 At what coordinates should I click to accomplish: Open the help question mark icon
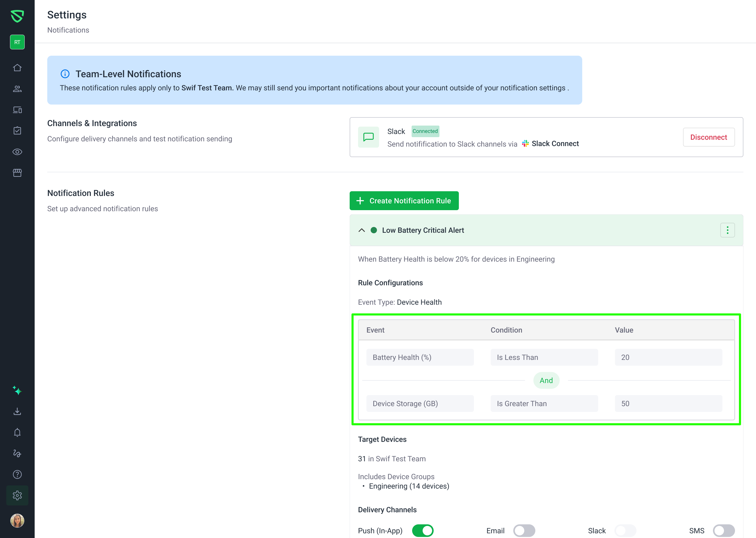[x=17, y=474]
